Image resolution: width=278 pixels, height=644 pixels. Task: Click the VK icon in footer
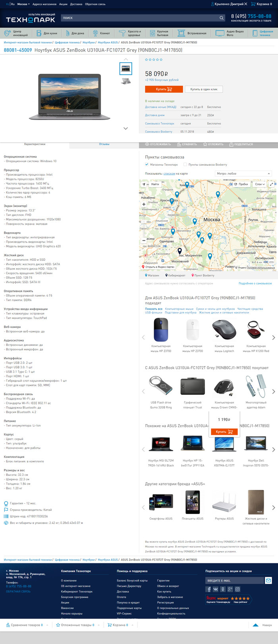coord(215,589)
